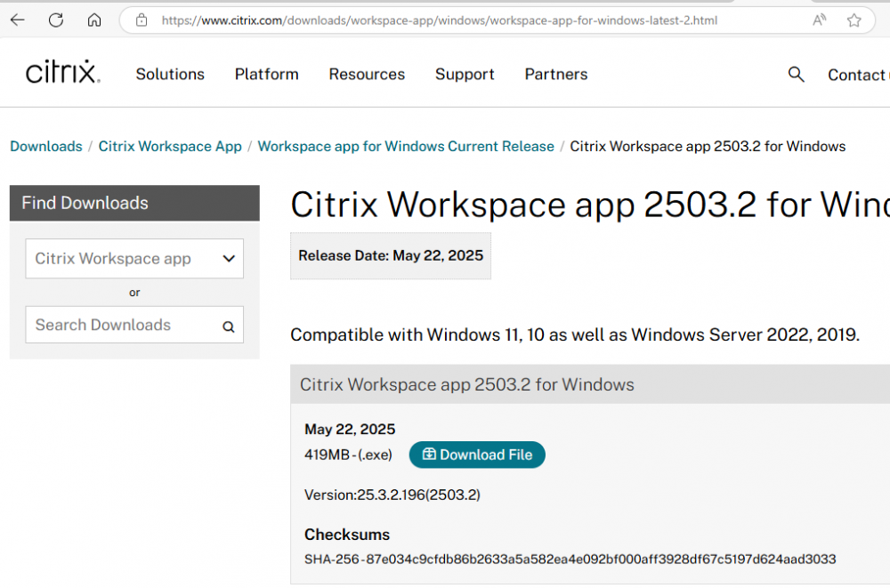The height and width of the screenshot is (588, 890).
Task: Open the Resources menu
Action: coord(367,75)
